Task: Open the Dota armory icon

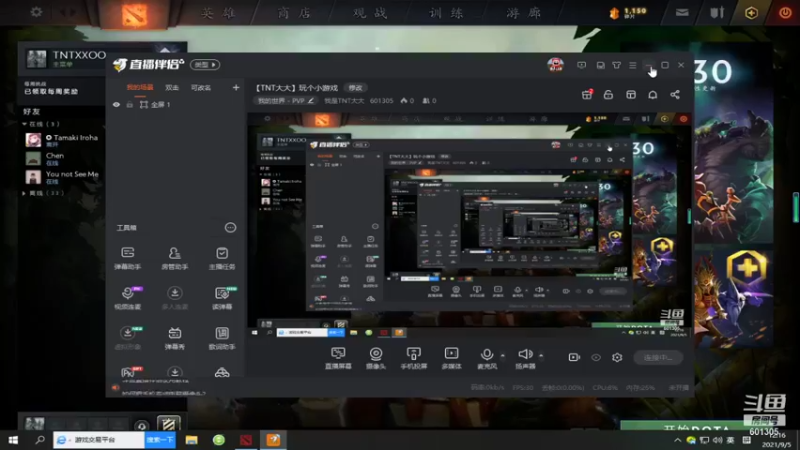Action: 717,13
